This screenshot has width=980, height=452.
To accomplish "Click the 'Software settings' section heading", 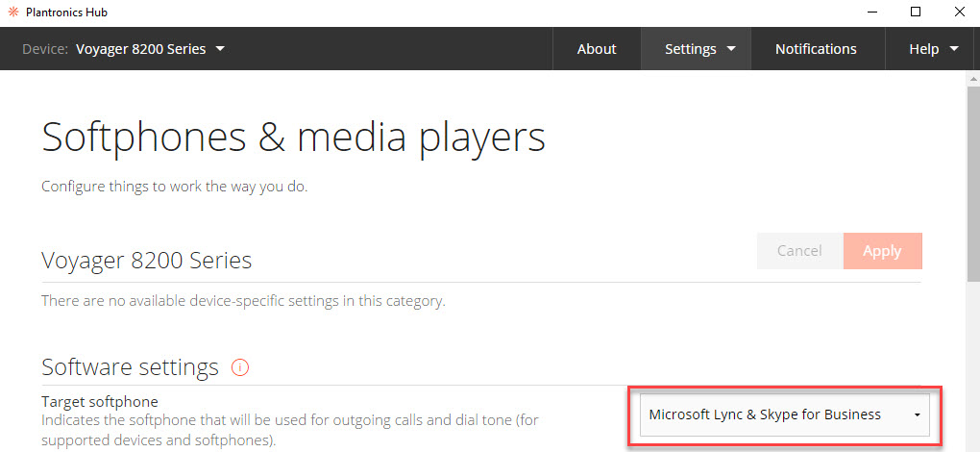I will pyautogui.click(x=130, y=366).
